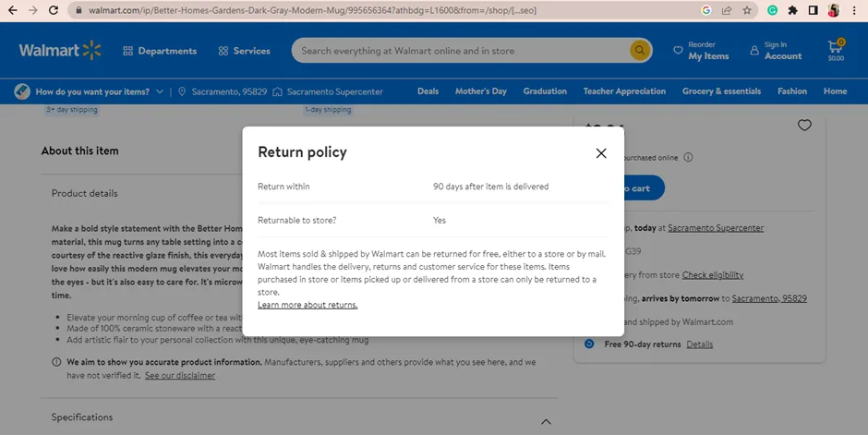Open Departments menu
868x435 pixels.
(160, 51)
